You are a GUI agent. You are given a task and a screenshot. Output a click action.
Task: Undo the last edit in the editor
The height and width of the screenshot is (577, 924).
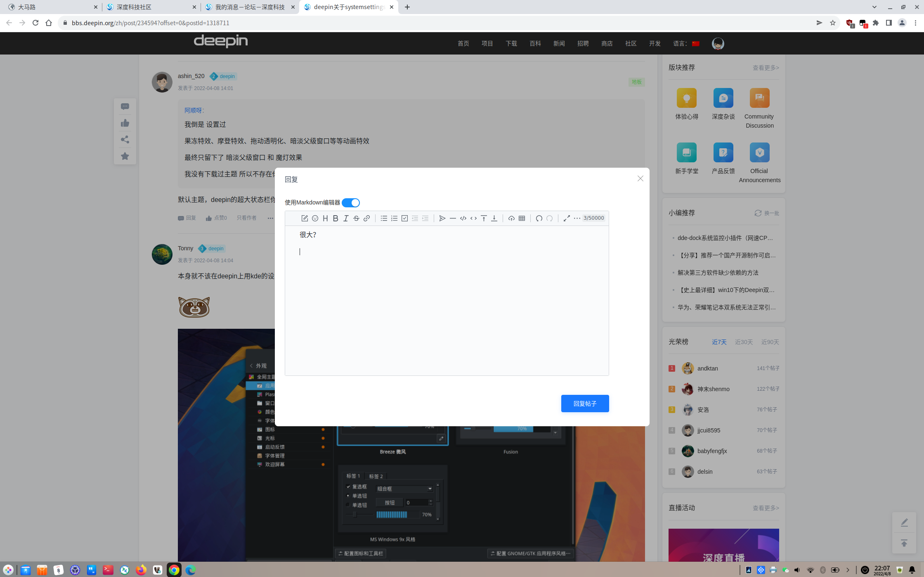tap(539, 218)
